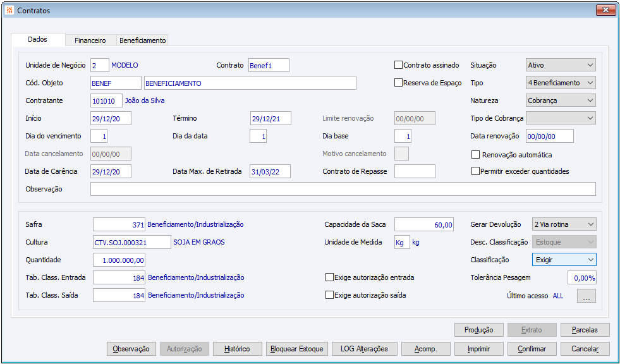Switch to the Financeiro tab
This screenshot has width=620, height=364.
[x=90, y=40]
